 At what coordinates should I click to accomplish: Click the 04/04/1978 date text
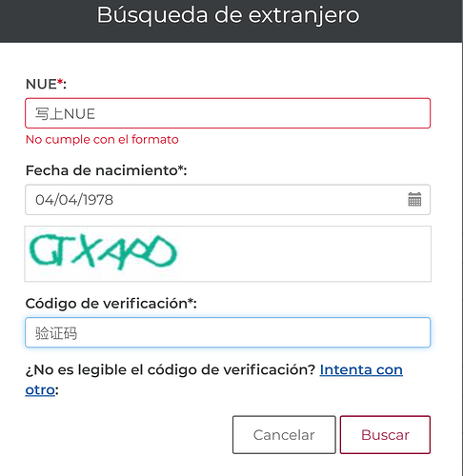point(74,200)
